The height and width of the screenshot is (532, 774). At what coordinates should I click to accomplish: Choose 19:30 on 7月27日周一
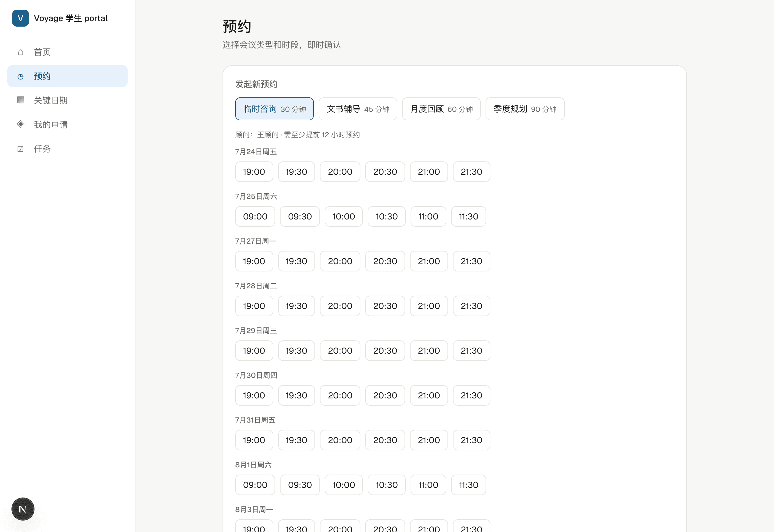[x=296, y=261]
